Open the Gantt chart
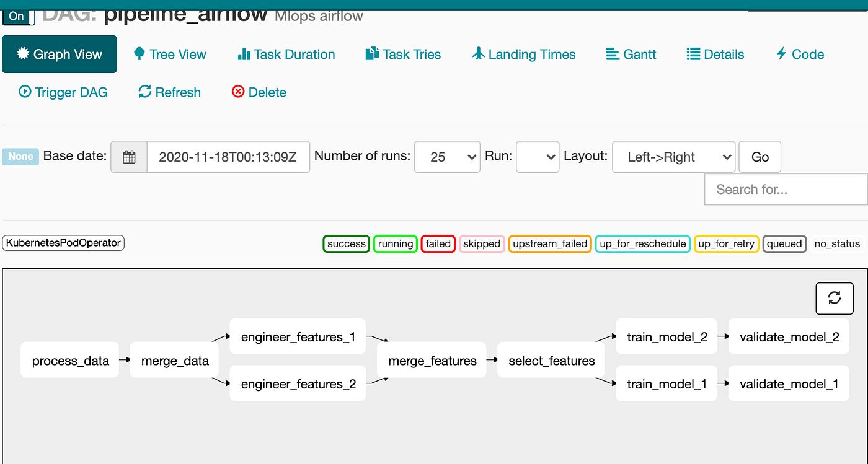Screen dimensions: 868x464 (631, 54)
